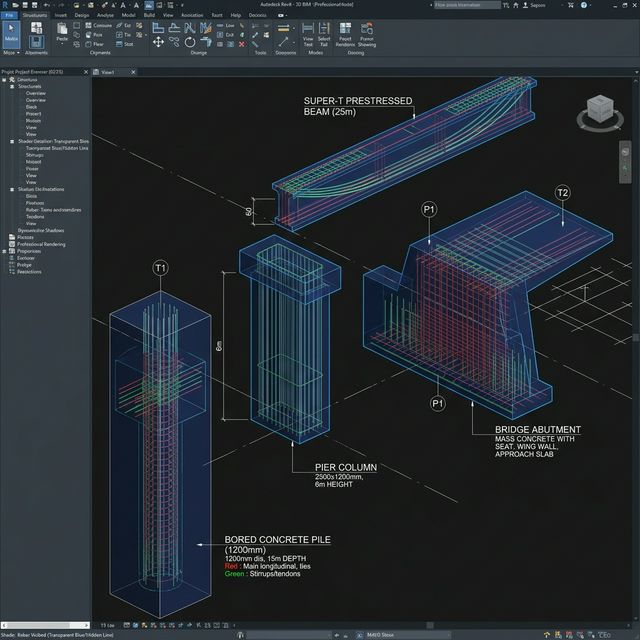This screenshot has height=640, width=640.
Task: Open a file via the quick-access folder icon
Action: pyautogui.click(x=16, y=5)
